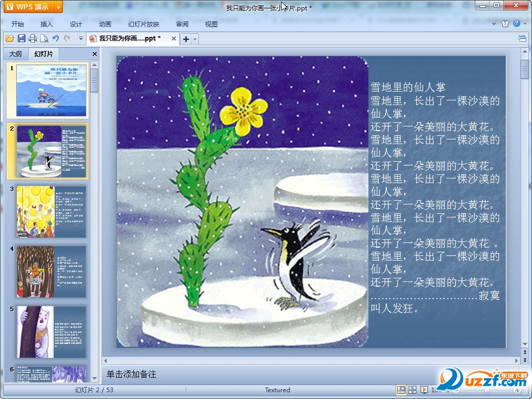Click the cactus illustration on the slide
This screenshot has height=399, width=532.
[x=242, y=202]
